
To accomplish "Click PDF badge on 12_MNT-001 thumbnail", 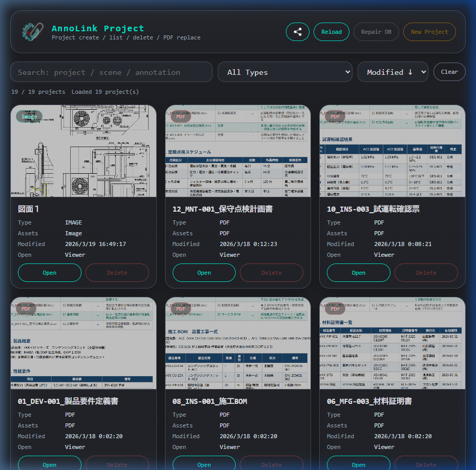I will click(180, 117).
